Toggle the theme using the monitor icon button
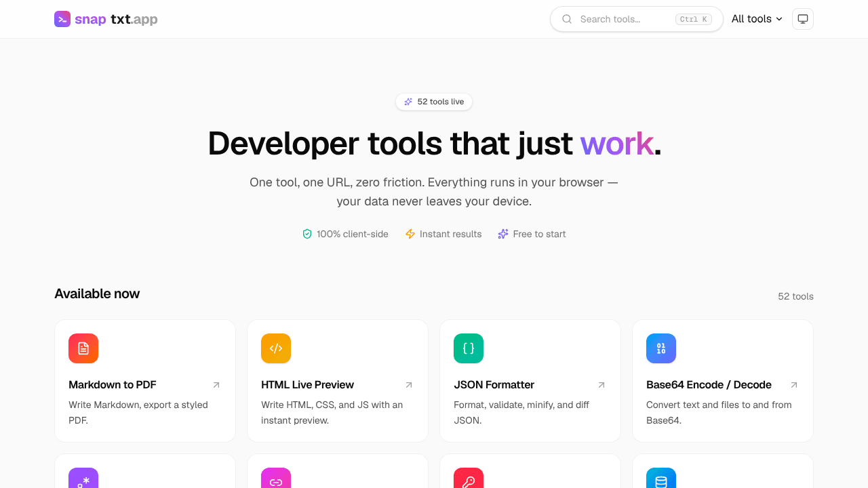 point(803,19)
